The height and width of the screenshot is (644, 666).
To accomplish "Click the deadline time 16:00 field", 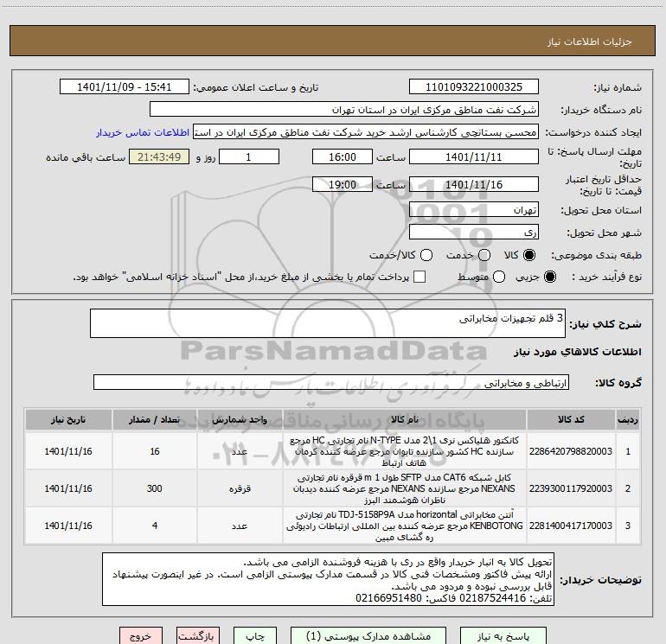I will click(x=343, y=156).
